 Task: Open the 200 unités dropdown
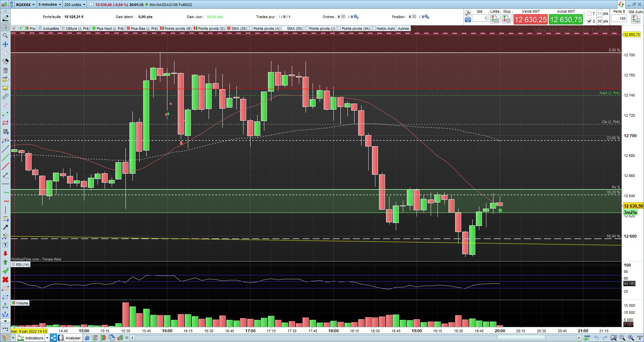tap(75, 5)
